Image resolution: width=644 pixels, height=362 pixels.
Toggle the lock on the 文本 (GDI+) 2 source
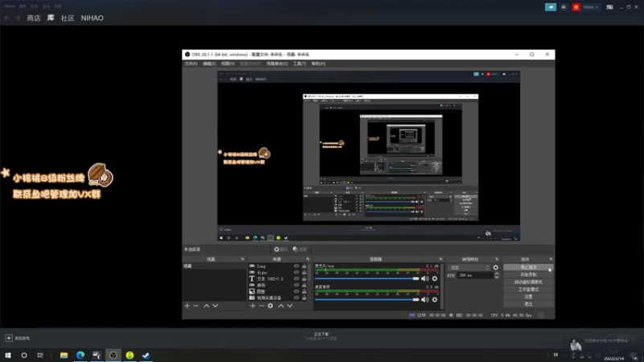click(x=304, y=278)
